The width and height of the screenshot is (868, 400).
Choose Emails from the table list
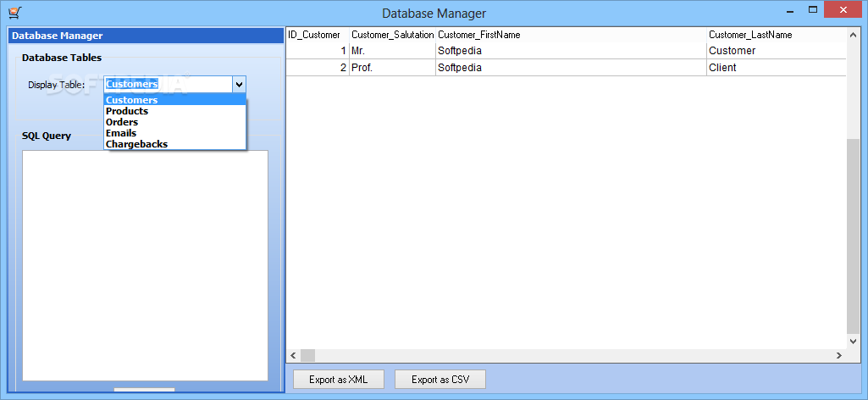coord(175,133)
